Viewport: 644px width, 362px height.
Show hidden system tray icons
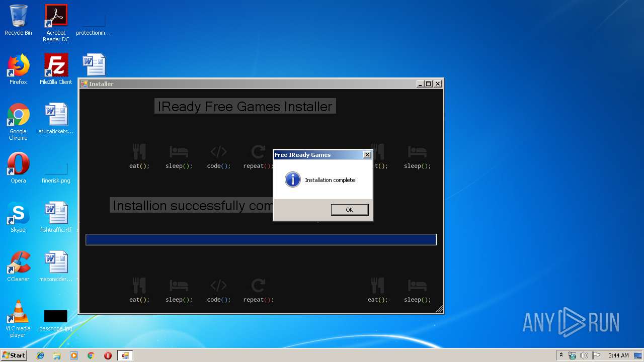click(561, 355)
